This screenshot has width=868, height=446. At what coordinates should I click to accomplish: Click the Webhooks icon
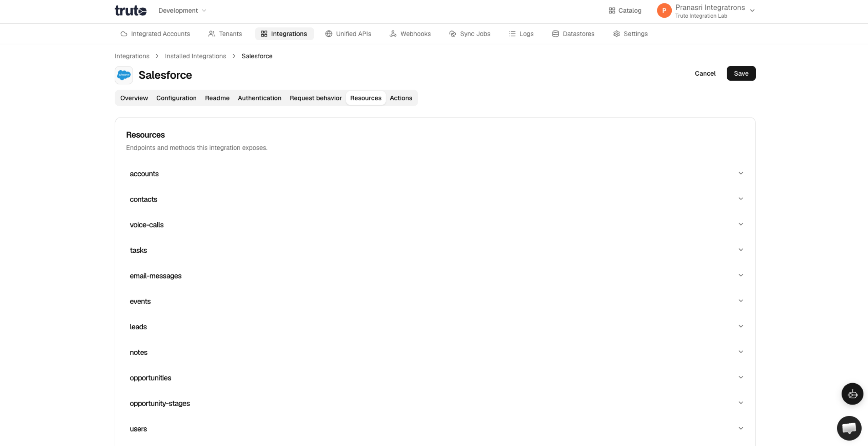[x=393, y=34]
